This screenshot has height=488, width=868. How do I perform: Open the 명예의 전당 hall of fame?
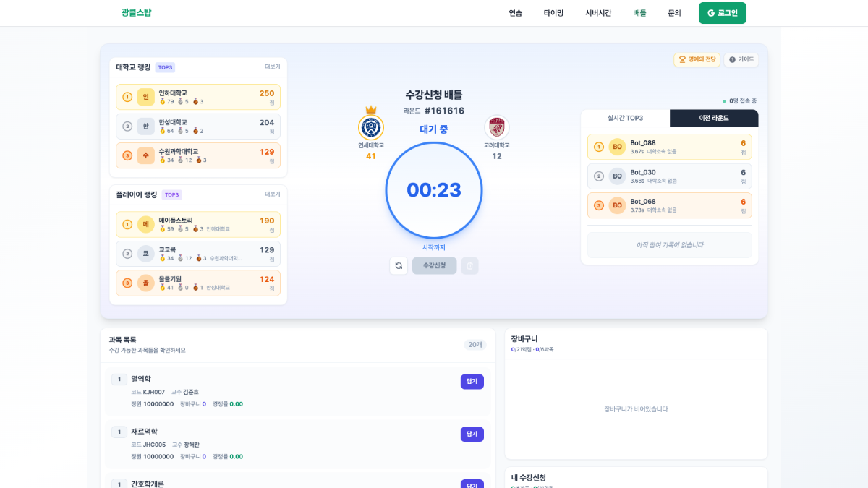click(x=697, y=59)
